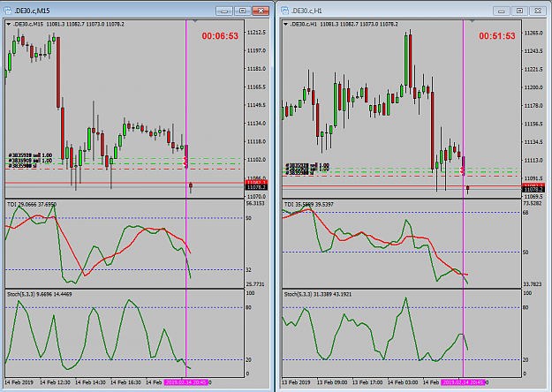Viewport: 552px width, 392px height.
Task: Select order label #3835908 sell 1.00 in M15 chart
Action: pos(30,161)
